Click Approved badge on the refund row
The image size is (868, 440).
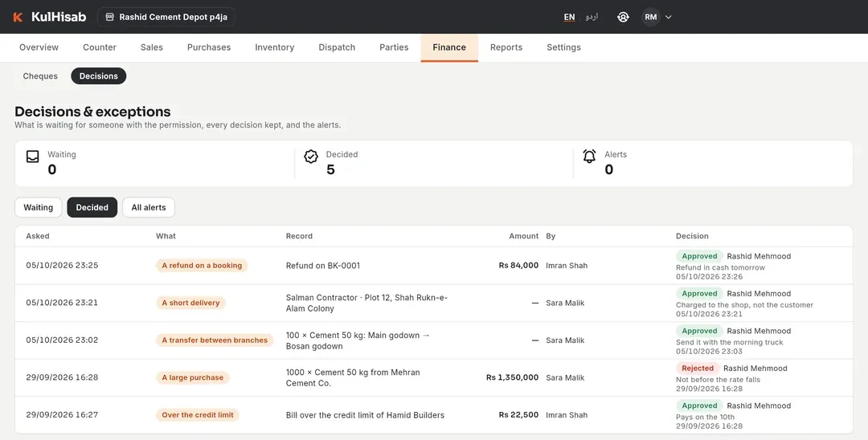tap(699, 256)
